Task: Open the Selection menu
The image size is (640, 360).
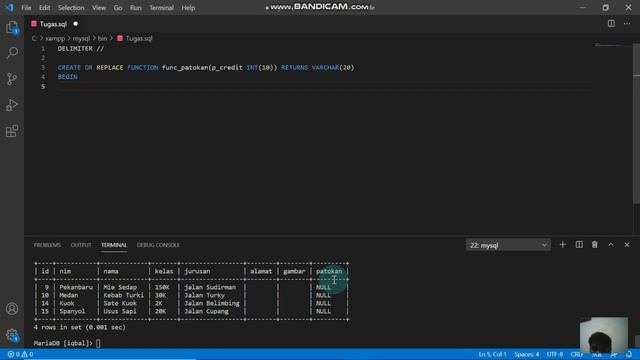Action: 71,8
